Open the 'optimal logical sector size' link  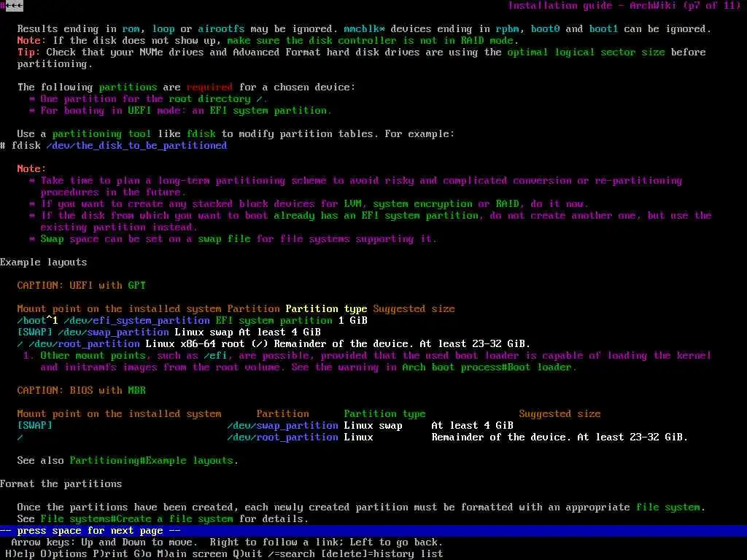586,52
